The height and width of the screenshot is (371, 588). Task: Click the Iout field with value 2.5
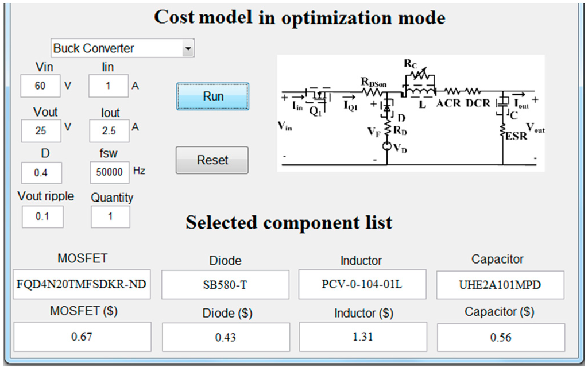(x=109, y=131)
